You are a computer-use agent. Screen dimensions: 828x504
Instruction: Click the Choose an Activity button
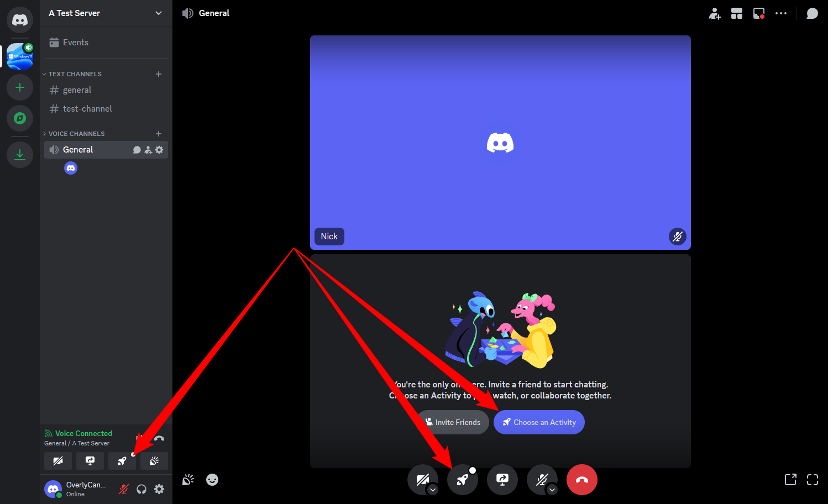(x=539, y=422)
